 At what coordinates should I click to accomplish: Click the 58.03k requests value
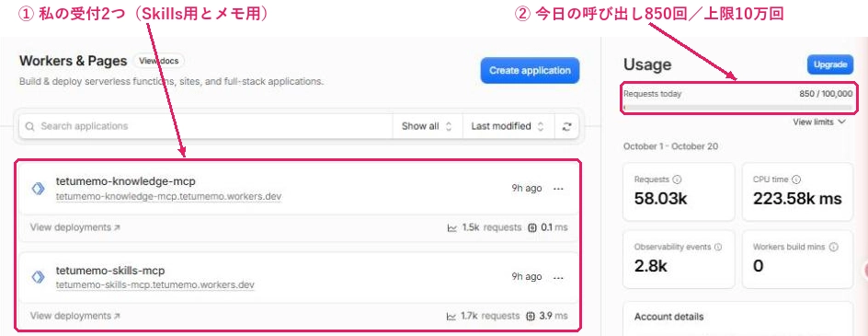click(660, 199)
